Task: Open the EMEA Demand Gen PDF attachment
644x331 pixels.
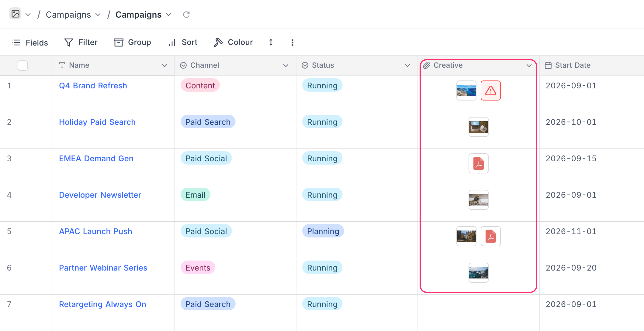Action: (479, 163)
